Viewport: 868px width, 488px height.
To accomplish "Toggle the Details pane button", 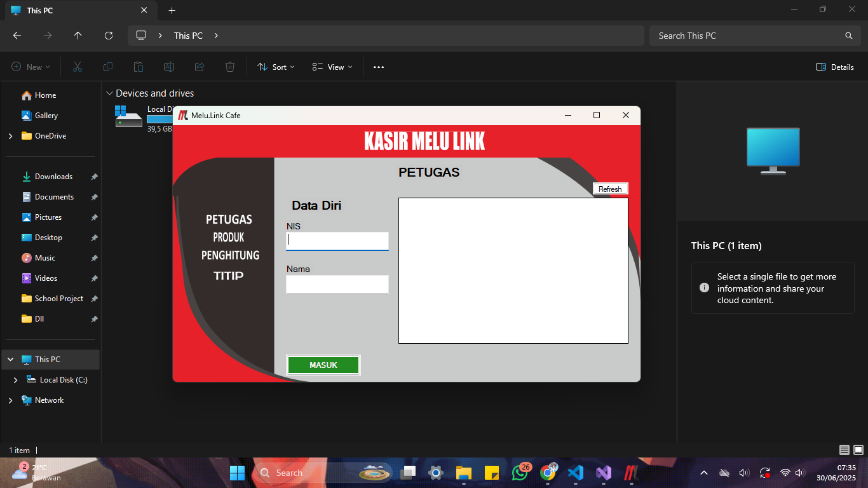I will tap(835, 67).
